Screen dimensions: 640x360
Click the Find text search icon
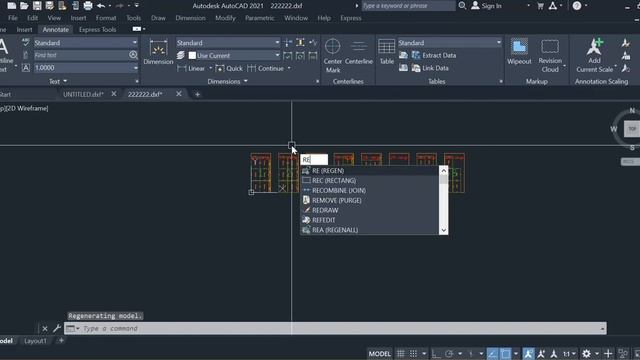tap(133, 55)
